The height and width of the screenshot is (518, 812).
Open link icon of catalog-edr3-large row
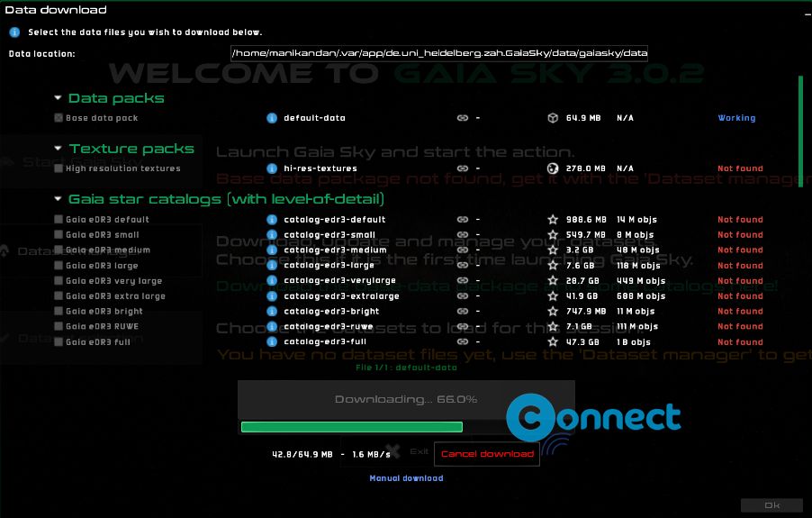463,265
